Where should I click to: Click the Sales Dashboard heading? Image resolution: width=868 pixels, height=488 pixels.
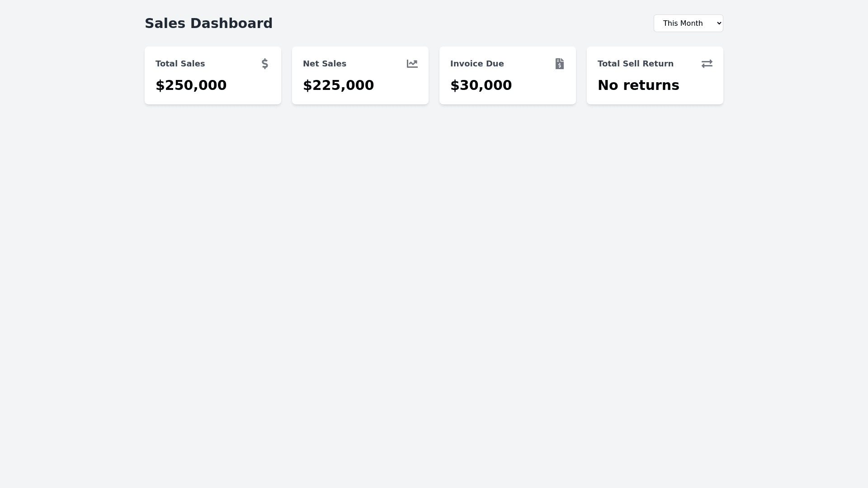click(x=208, y=23)
